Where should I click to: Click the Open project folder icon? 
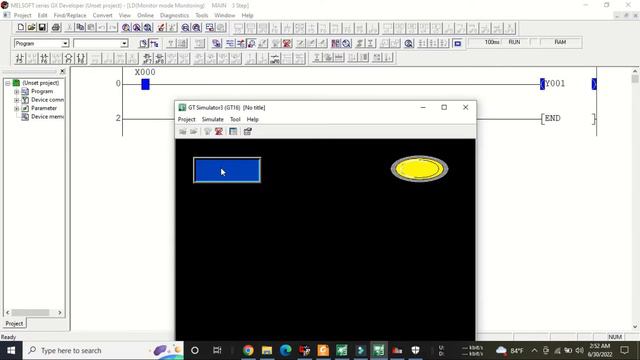(x=31, y=27)
